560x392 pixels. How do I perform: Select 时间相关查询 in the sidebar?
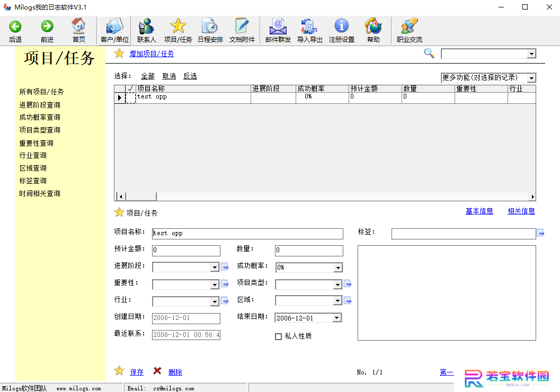tap(40, 193)
